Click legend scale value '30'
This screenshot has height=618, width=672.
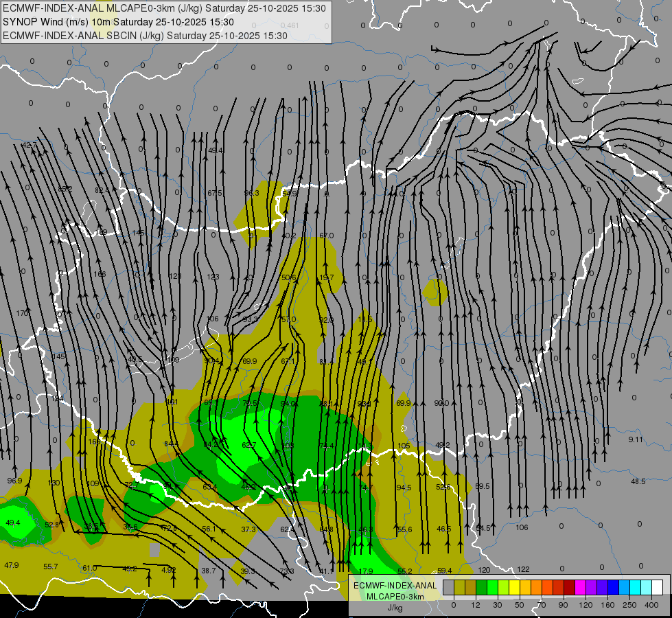(498, 605)
